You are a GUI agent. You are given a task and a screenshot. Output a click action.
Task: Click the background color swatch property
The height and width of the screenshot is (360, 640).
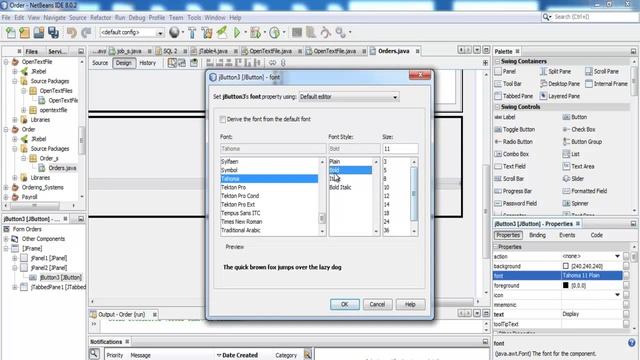566,266
